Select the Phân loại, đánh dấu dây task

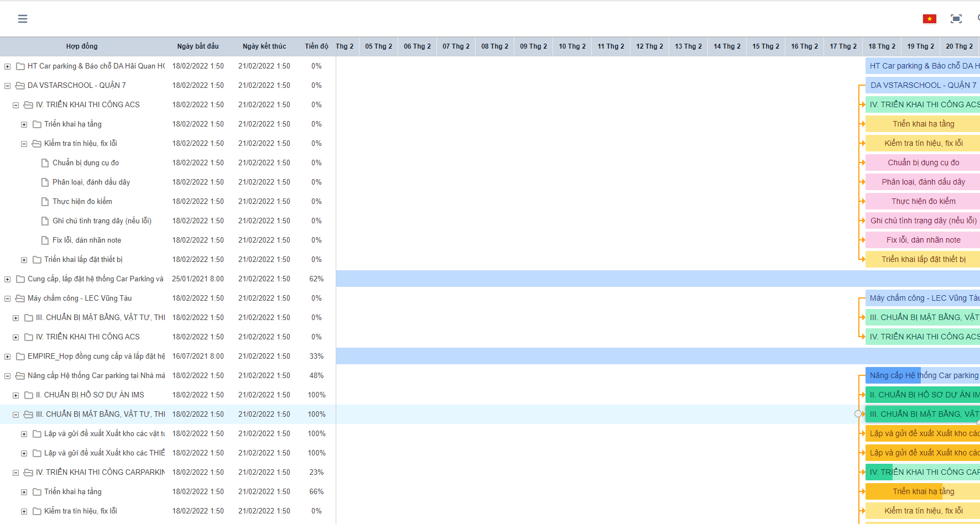(91, 182)
